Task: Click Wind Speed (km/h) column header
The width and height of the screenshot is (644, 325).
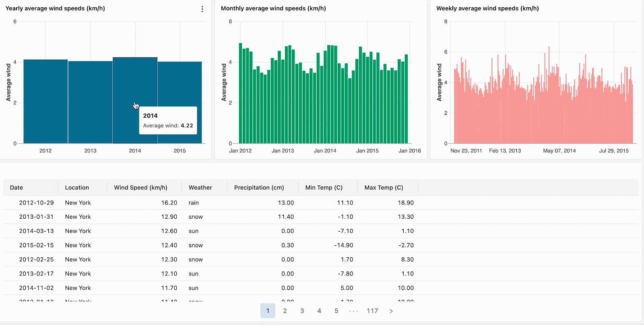Action: pos(140,188)
